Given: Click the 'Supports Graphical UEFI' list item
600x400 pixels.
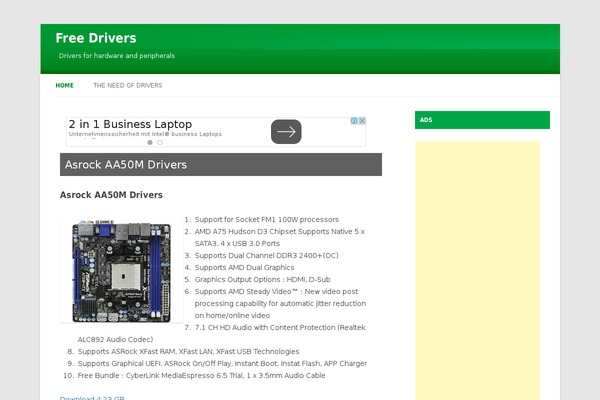Looking at the screenshot, I should point(222,363).
